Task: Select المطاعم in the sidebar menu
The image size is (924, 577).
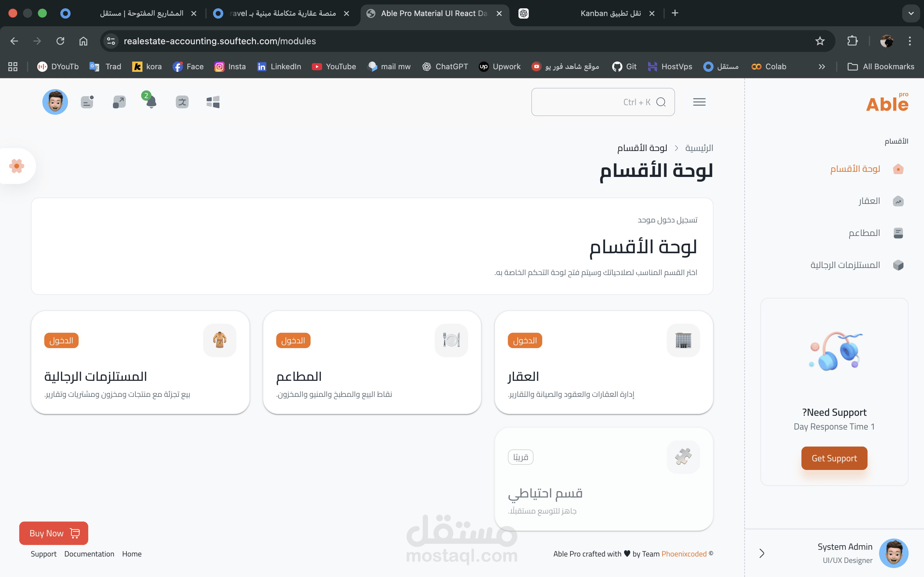Action: [x=864, y=233]
